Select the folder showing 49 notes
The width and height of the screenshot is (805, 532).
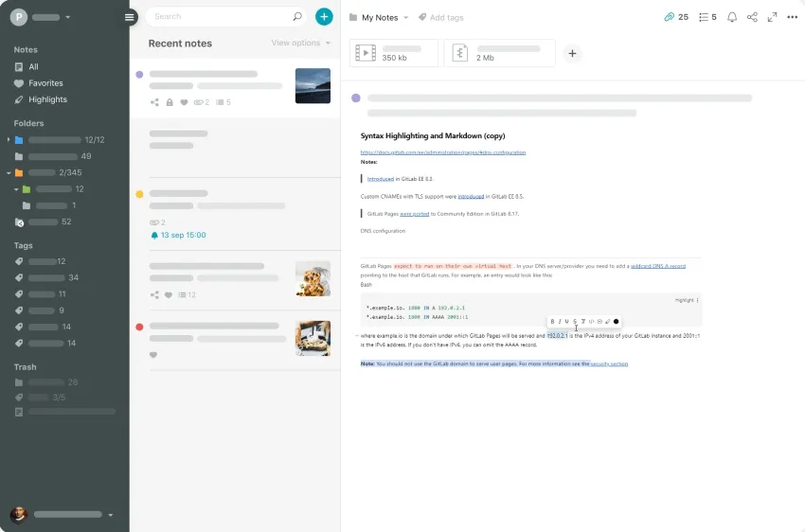pos(53,156)
